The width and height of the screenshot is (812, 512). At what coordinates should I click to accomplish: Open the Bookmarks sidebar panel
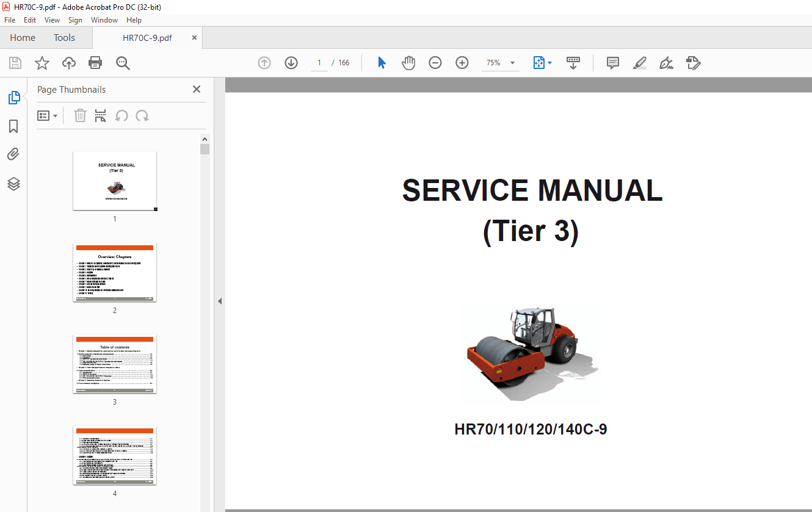[13, 126]
